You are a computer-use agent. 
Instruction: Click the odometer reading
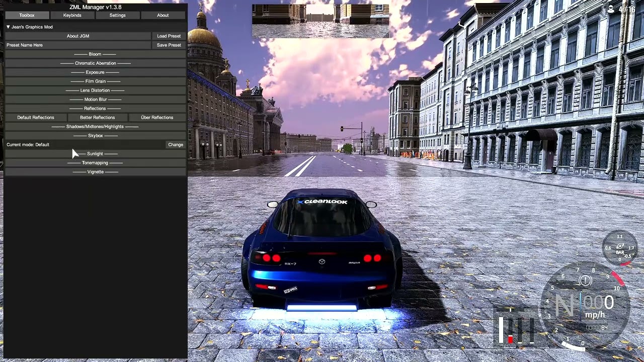(x=597, y=328)
